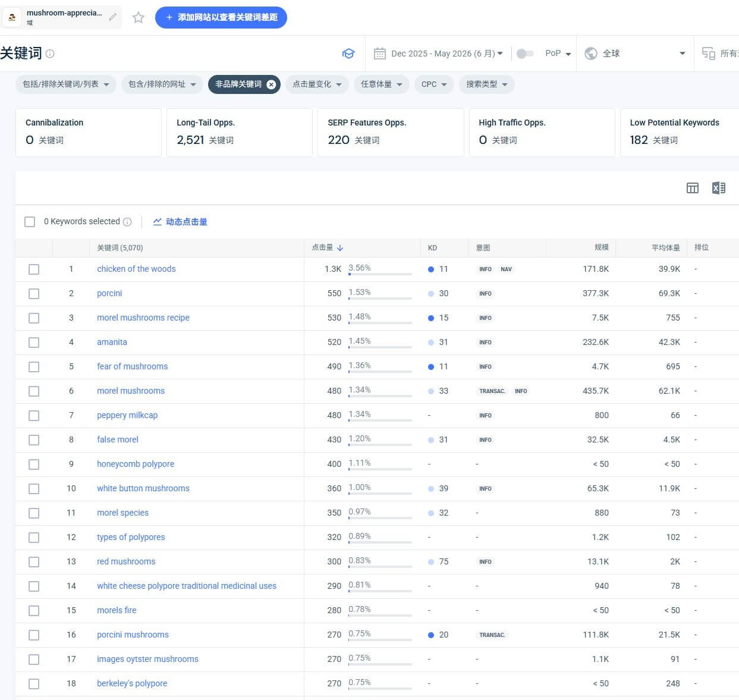Click the chart icon beside 动态点击量
Viewport: 739px width, 700px height.
(x=158, y=222)
